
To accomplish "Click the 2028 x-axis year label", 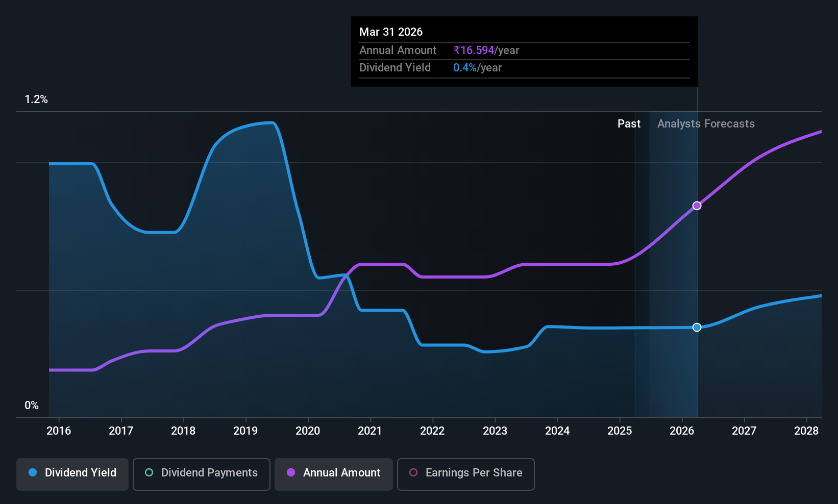I will [x=806, y=431].
